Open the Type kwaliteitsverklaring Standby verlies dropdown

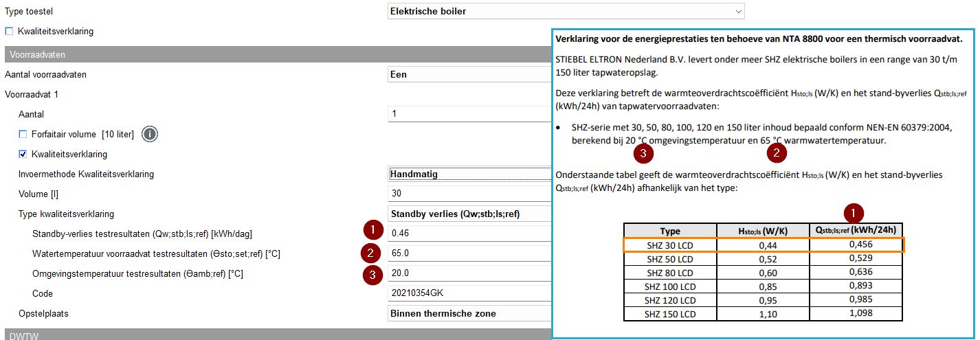[469, 214]
